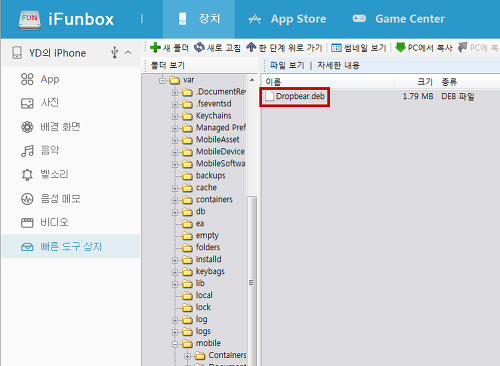
Task: Expand the cache folder
Action: click(x=175, y=188)
